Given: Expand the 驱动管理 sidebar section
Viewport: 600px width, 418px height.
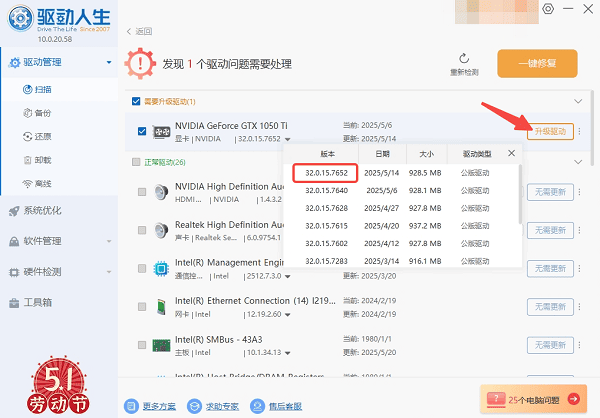Looking at the screenshot, I should click(x=109, y=62).
